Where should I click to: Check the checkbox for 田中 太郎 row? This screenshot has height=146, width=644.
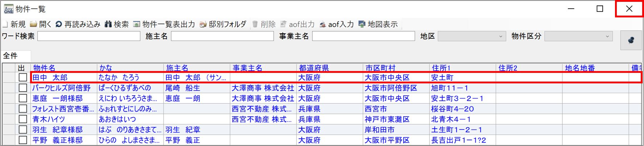pos(23,78)
